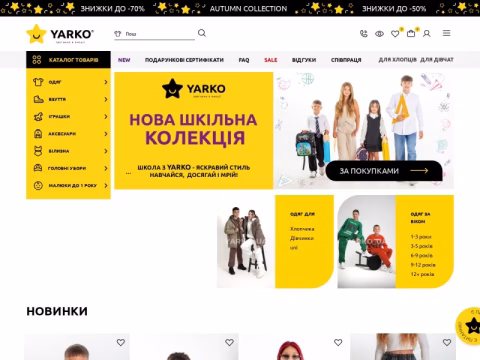Screen dimensions: 480x360
Task: Click the backpack icon for Аксесуари
Action: click(x=38, y=134)
